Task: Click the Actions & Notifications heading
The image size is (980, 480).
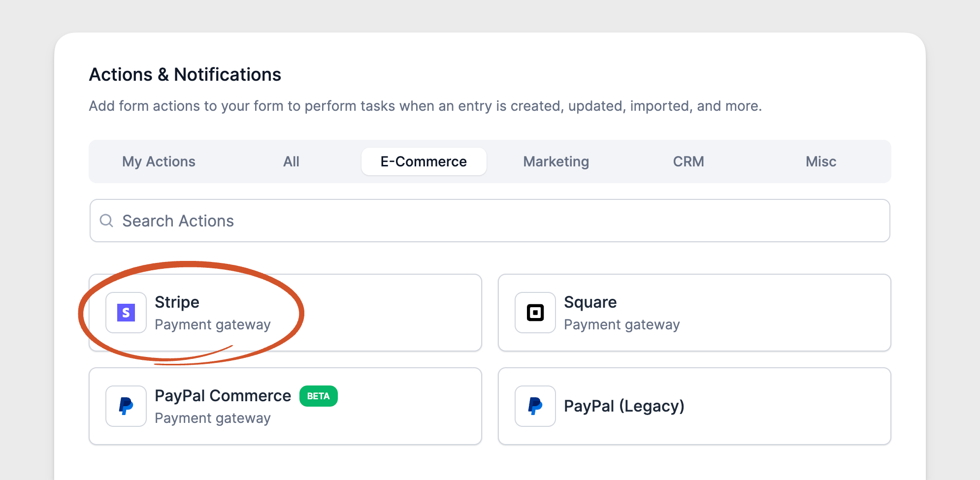Action: [x=185, y=74]
